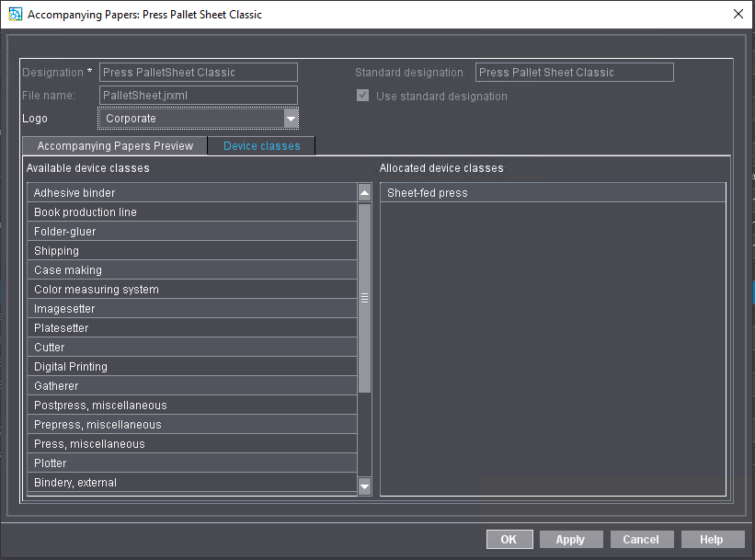This screenshot has width=755, height=560.
Task: Click the Apply button
Action: coord(571,539)
